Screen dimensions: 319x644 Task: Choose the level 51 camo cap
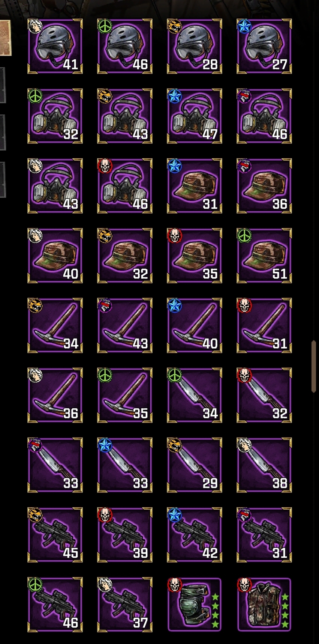coord(264,256)
